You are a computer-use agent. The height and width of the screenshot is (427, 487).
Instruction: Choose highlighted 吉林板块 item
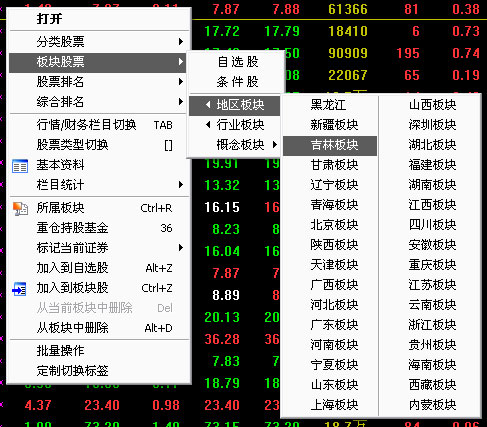pyautogui.click(x=330, y=145)
